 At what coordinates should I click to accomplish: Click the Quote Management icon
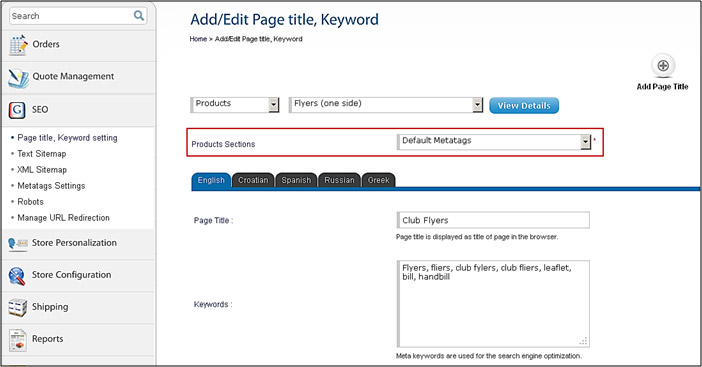point(18,78)
